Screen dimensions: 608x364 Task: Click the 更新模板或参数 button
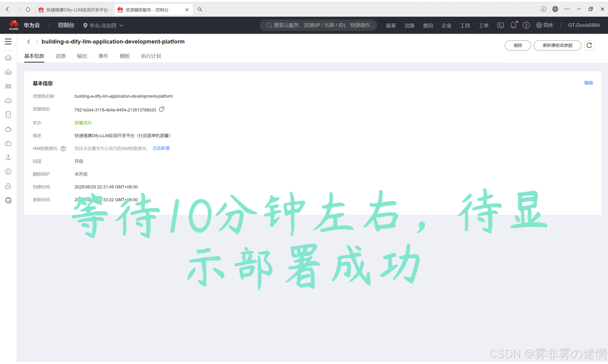(557, 45)
